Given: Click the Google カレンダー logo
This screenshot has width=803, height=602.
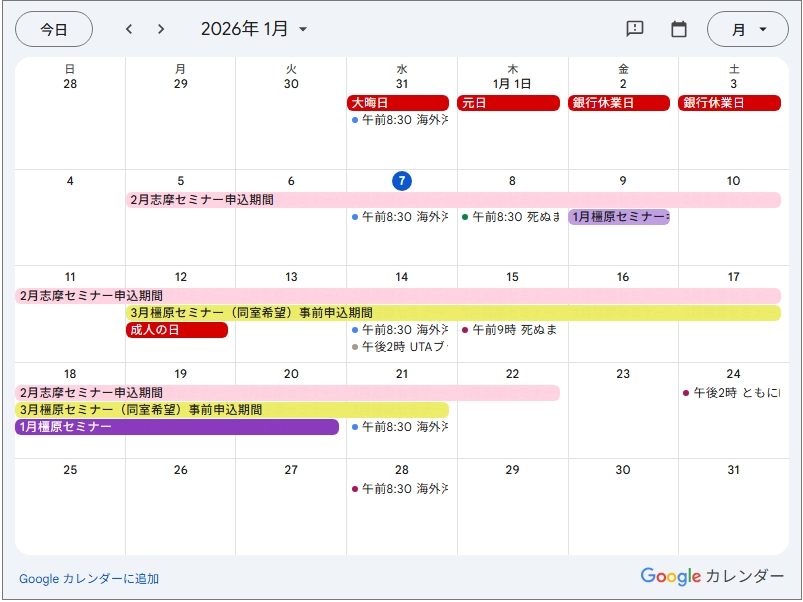Looking at the screenshot, I should (712, 576).
